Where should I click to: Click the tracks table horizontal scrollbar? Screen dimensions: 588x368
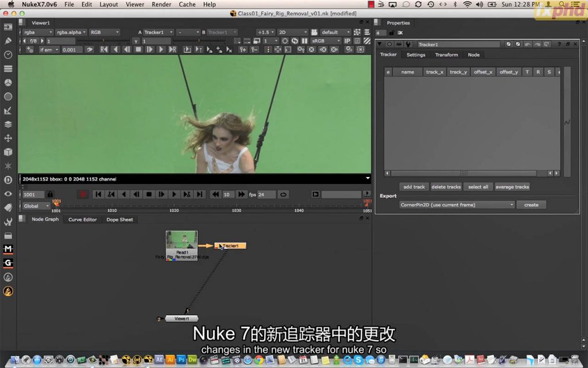pos(463,173)
